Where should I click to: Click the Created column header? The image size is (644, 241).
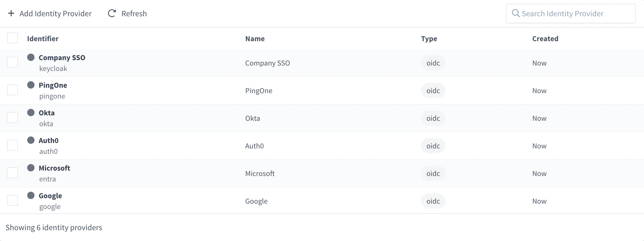[545, 38]
